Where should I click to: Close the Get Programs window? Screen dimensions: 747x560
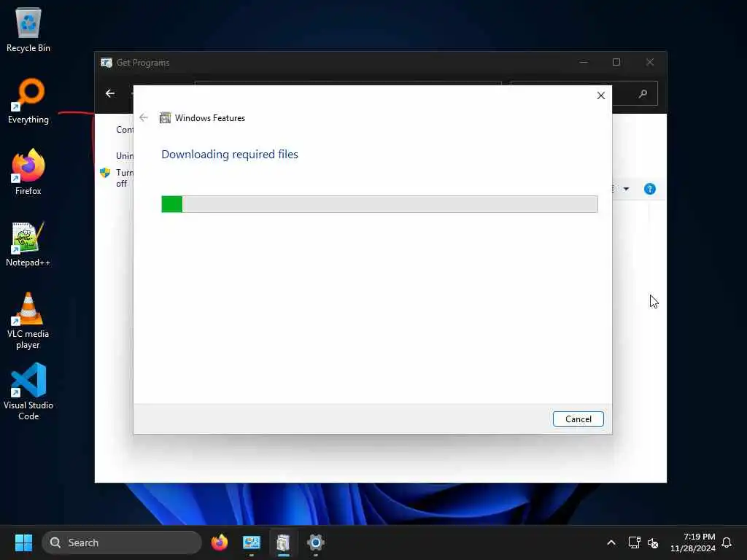[650, 63]
